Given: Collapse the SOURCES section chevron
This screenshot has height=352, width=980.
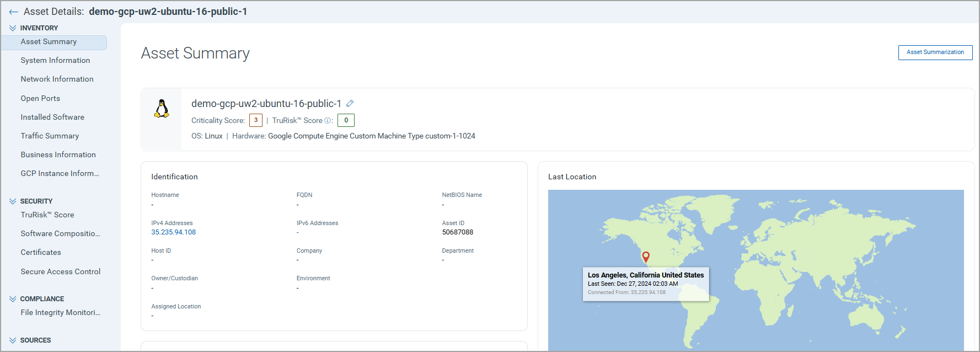Looking at the screenshot, I should (13, 340).
